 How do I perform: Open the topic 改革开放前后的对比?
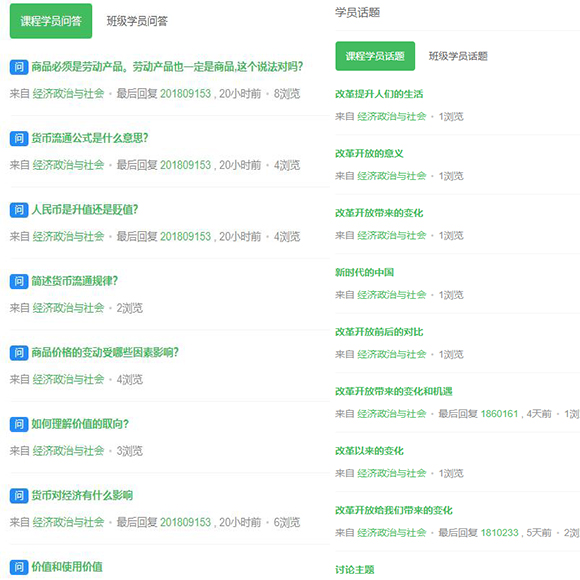coord(379,332)
